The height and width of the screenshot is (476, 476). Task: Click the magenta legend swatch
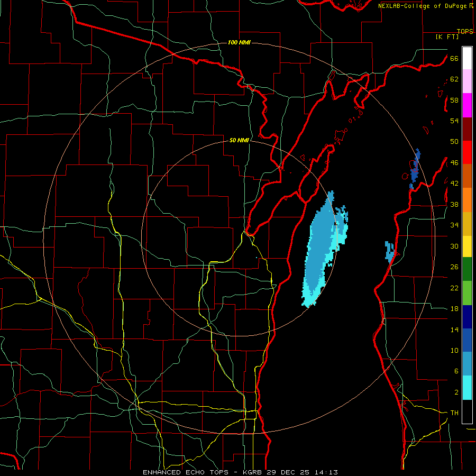[x=467, y=105]
